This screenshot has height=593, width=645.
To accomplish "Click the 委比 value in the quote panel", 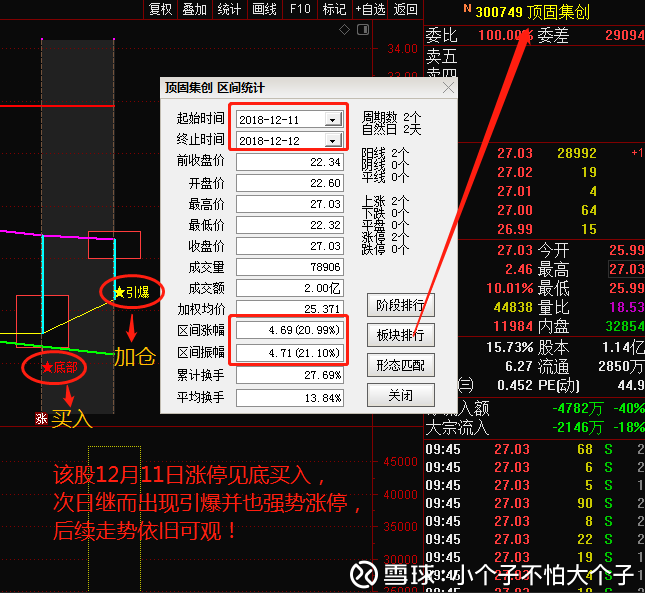I will click(505, 35).
